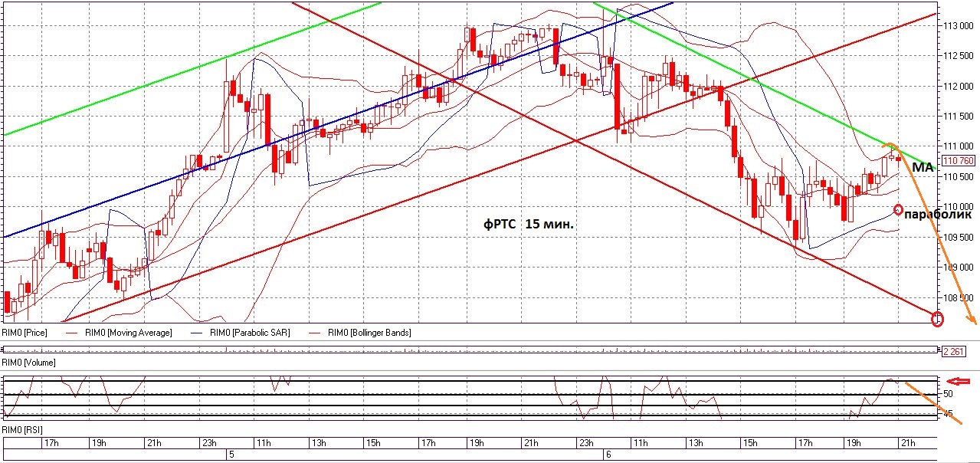The width and height of the screenshot is (980, 463).
Task: Click the 109 500 price axis label
Action: click(958, 237)
